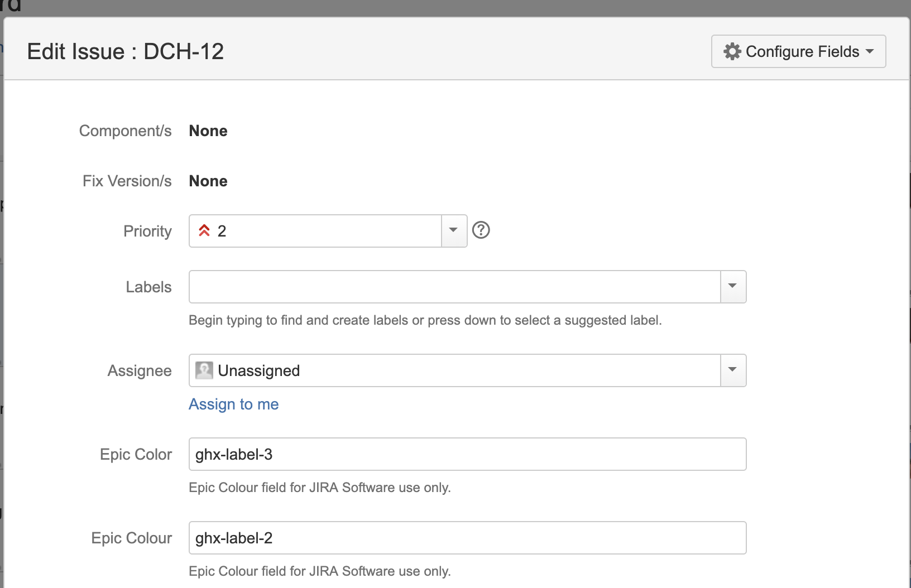
Task: Select the Epic Color input showing ghx-label-3
Action: click(467, 454)
